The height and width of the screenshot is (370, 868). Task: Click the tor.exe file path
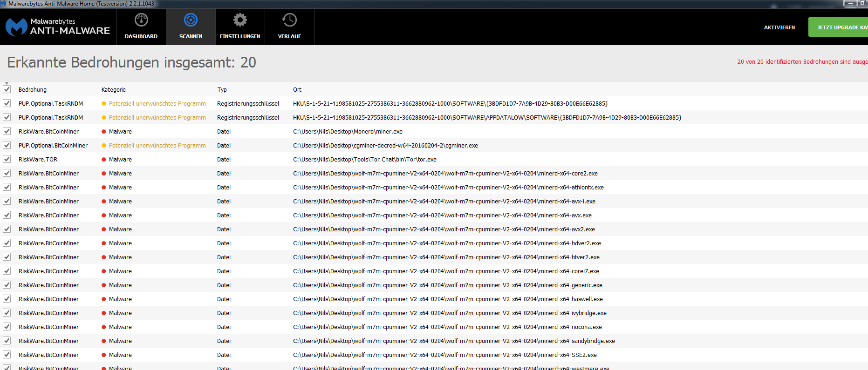tap(365, 159)
